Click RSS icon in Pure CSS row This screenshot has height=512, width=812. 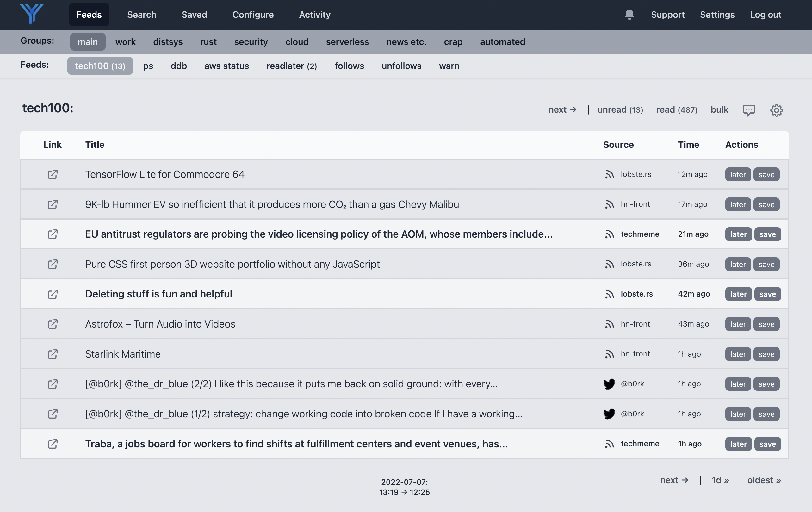pos(609,264)
